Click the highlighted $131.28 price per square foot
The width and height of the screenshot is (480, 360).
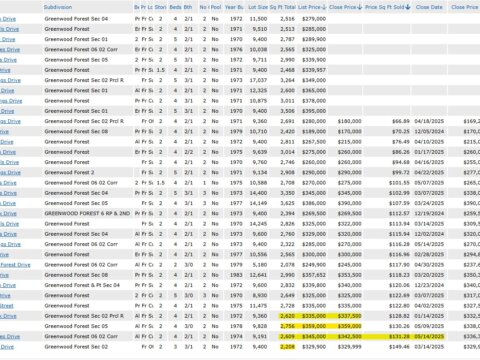pyautogui.click(x=400, y=337)
